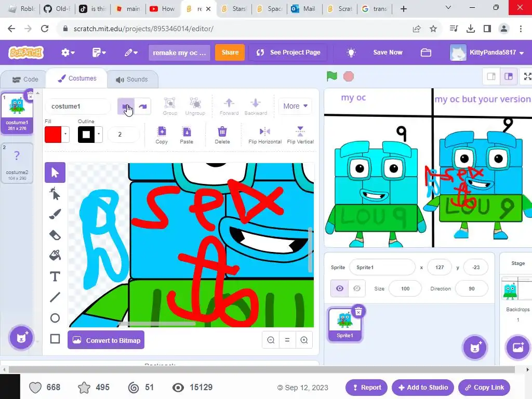Select the arrow Select tool
The height and width of the screenshot is (399, 532).
[55, 172]
